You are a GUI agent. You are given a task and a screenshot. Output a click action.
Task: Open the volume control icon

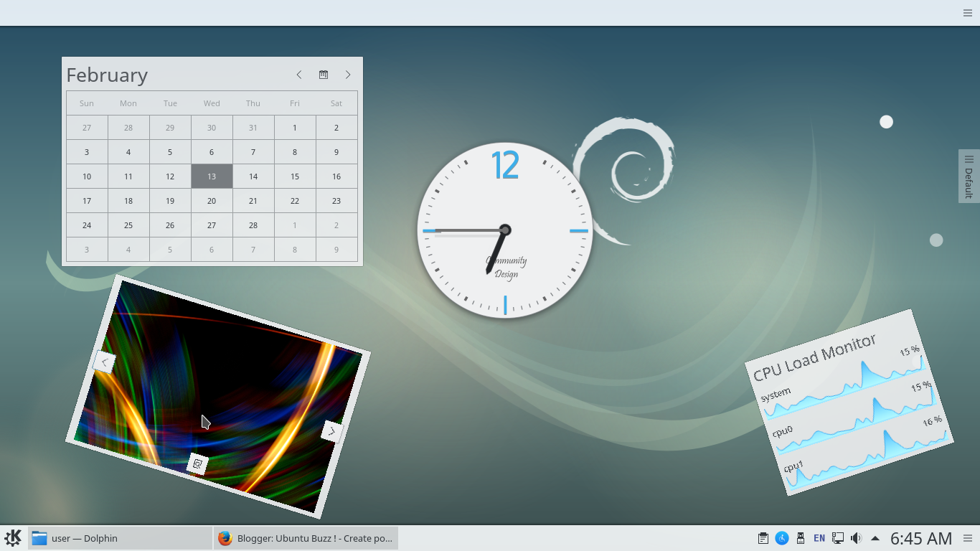(857, 538)
